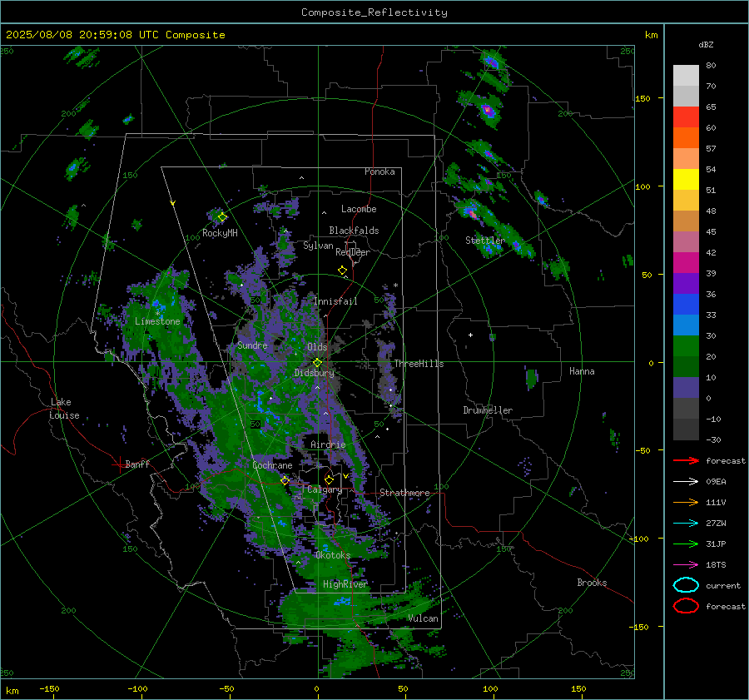749x700 pixels.
Task: Click the Hanna town label
Action: tap(582, 371)
